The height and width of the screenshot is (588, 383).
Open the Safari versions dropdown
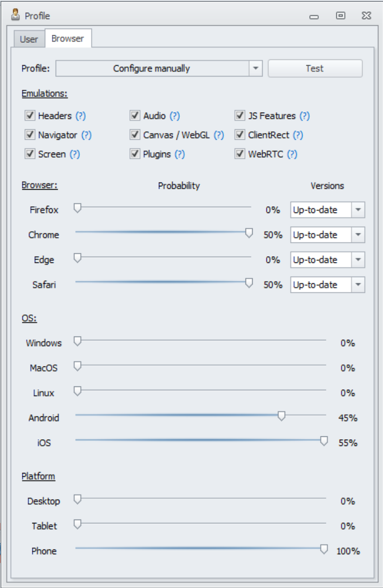click(358, 285)
